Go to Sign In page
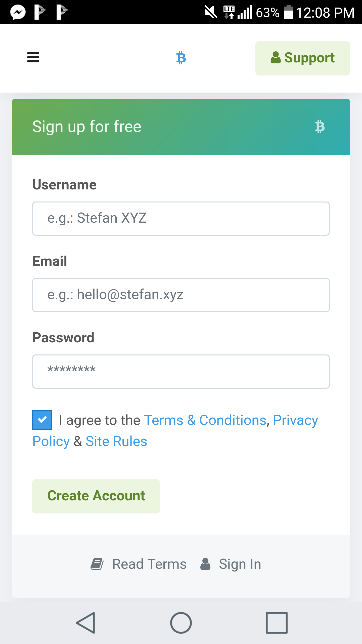Image resolution: width=362 pixels, height=644 pixels. 240,564
